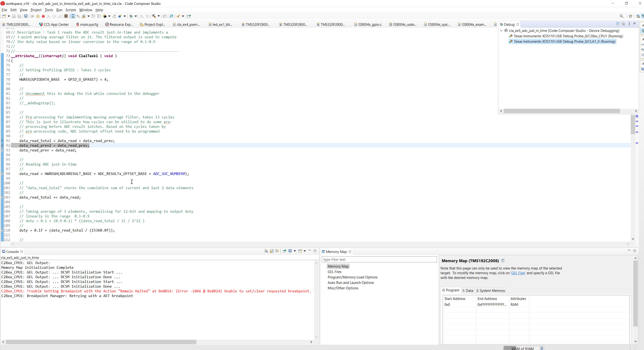Click the grid memory view toolbar icon

tap(66, 16)
